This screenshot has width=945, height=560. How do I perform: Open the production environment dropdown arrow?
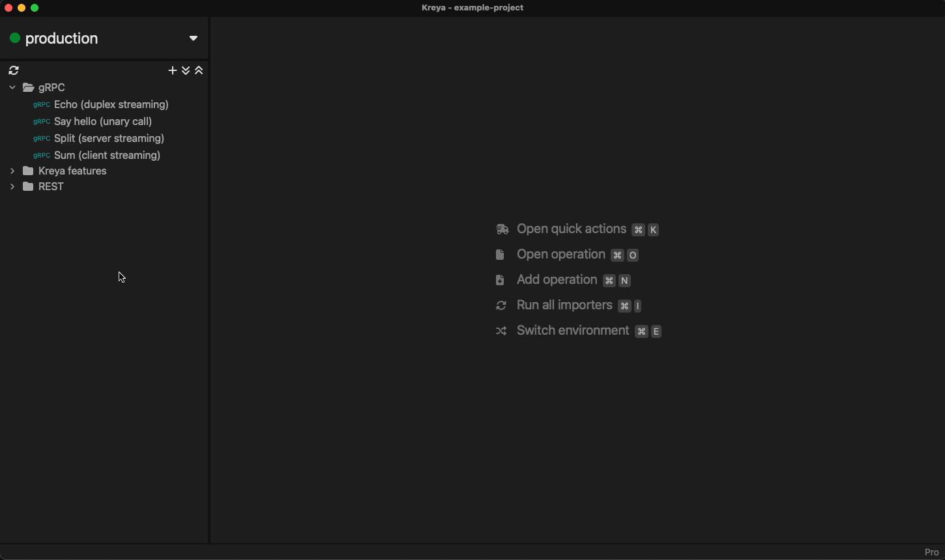(x=193, y=38)
